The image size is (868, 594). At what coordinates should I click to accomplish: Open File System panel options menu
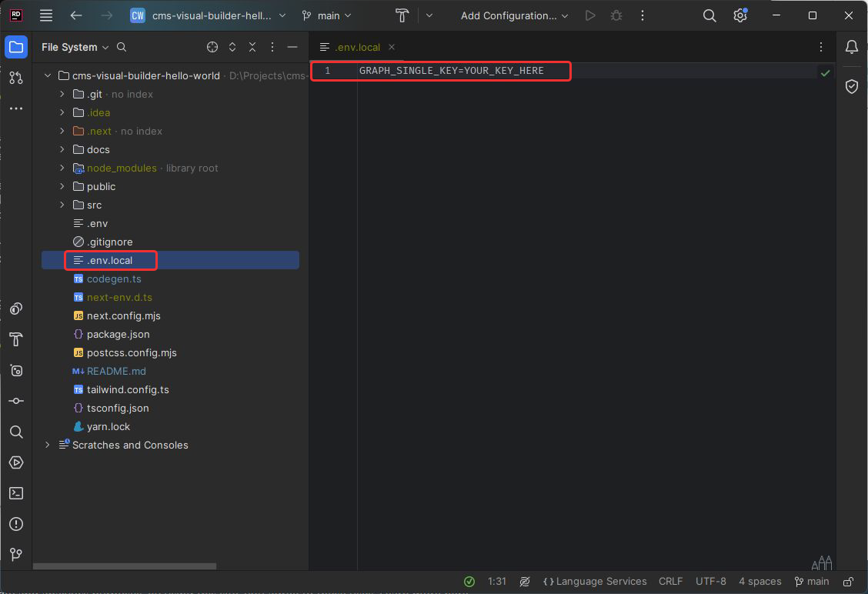272,47
